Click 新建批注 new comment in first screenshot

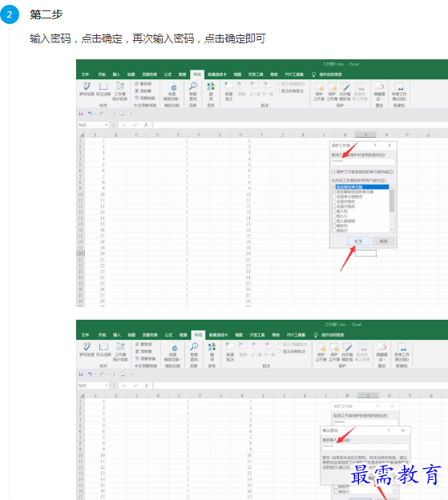click(x=229, y=91)
